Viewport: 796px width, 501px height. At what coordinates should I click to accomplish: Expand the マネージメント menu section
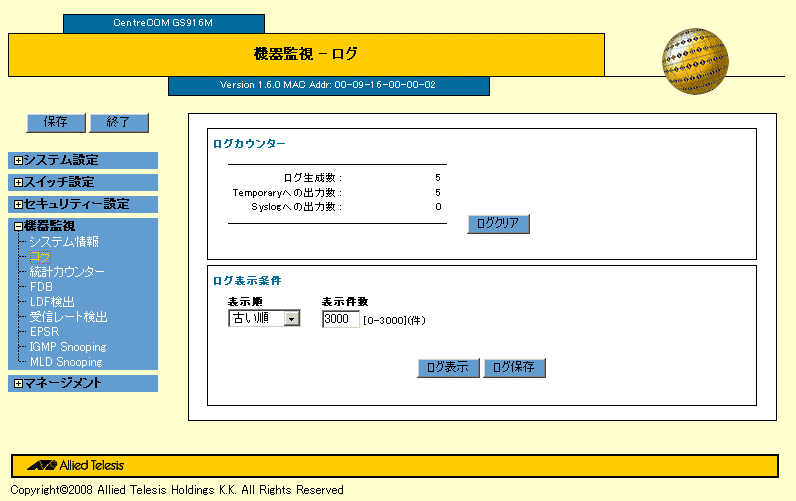click(19, 383)
